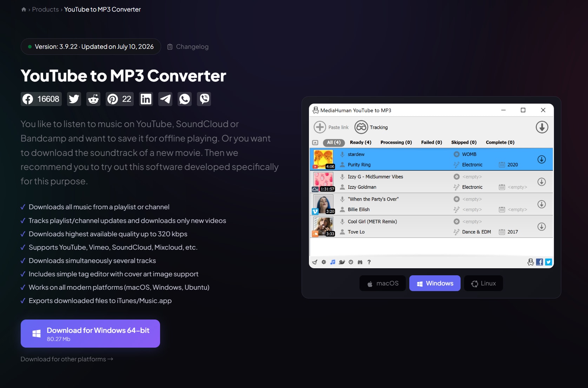This screenshot has width=588, height=388.
Task: Click the stardew track thumbnail
Action: pos(323,159)
